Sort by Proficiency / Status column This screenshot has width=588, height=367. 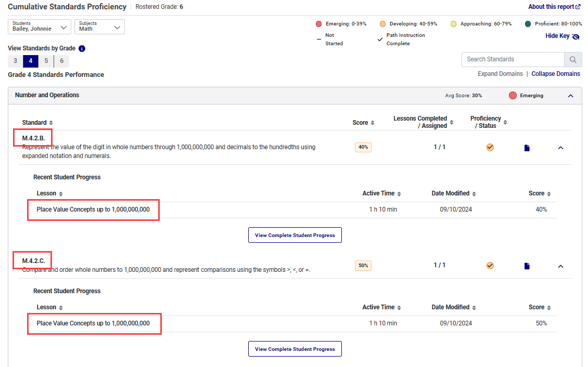(x=505, y=123)
